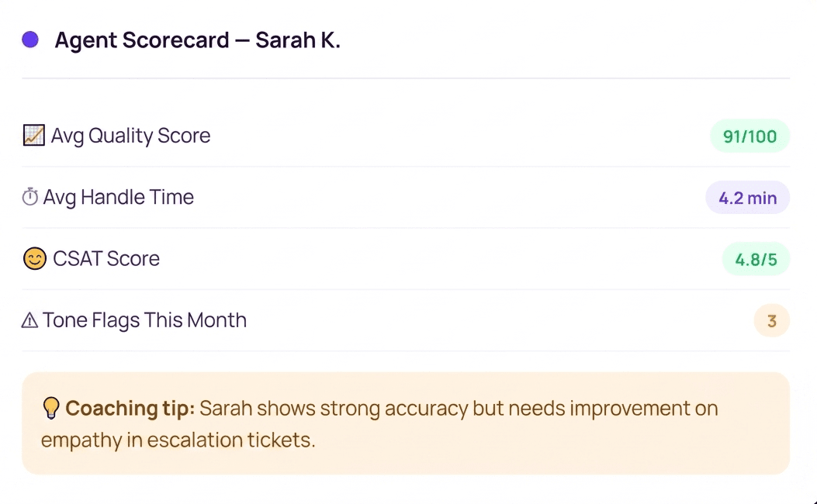Click the Agent Scorecard — Sarah K. title
Image resolution: width=817 pixels, height=504 pixels.
pos(198,40)
